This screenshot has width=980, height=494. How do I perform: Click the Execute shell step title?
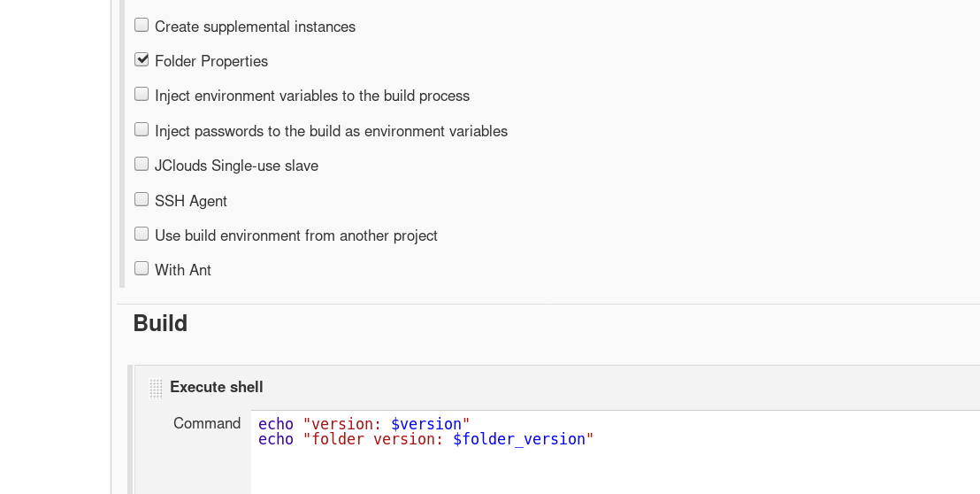pos(216,387)
